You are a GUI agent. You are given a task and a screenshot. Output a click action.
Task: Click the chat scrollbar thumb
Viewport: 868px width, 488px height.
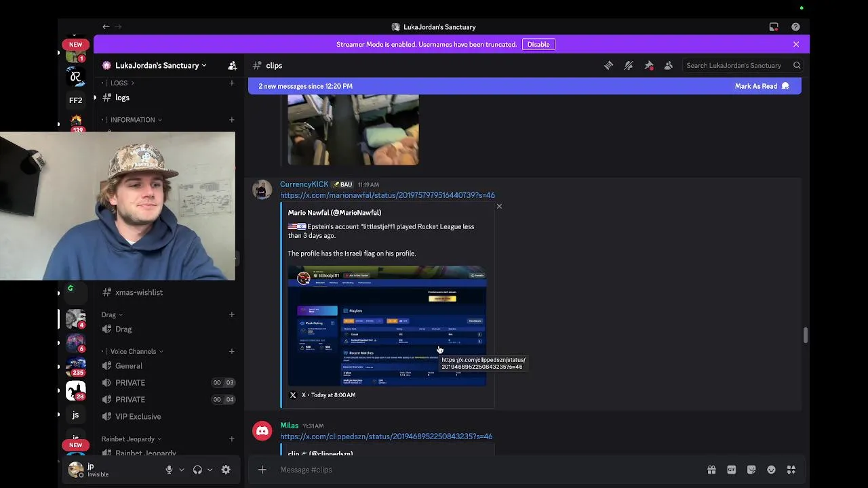click(805, 335)
